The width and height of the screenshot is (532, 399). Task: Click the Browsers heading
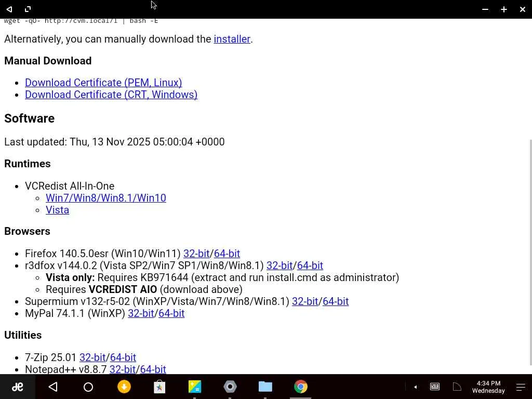(x=27, y=231)
